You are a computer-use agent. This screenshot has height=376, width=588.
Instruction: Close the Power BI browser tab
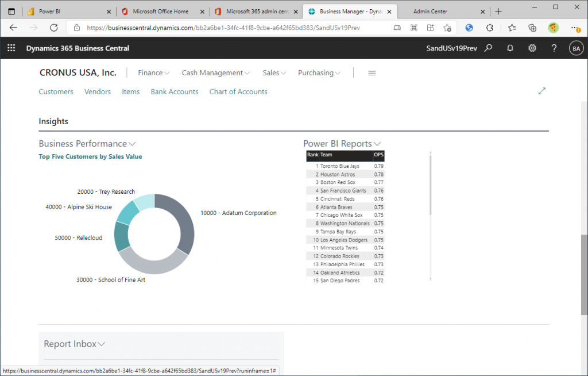tap(109, 11)
